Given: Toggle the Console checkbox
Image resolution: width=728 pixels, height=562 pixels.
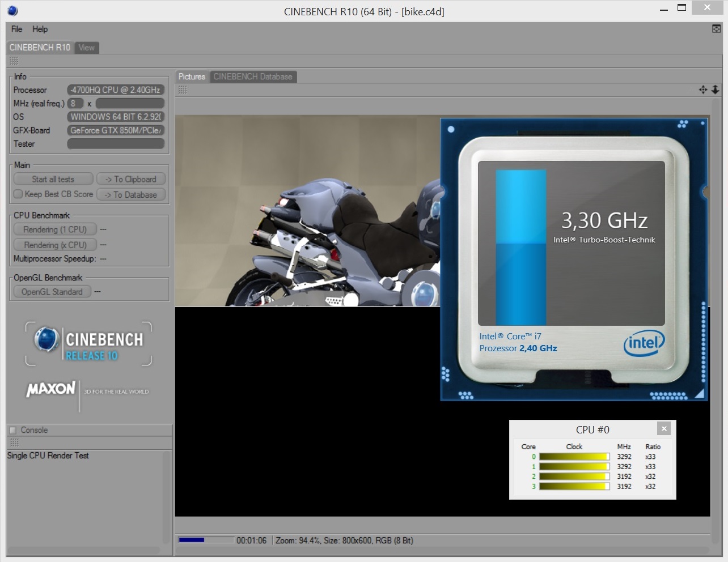Looking at the screenshot, I should click(x=13, y=430).
